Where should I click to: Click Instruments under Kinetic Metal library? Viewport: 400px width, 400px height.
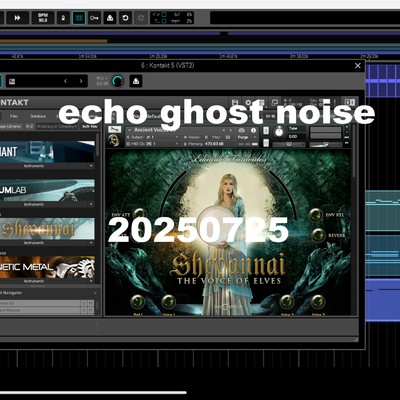[34, 281]
